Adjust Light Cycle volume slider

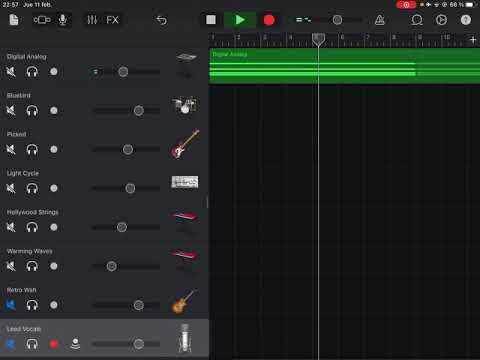pyautogui.click(x=130, y=188)
